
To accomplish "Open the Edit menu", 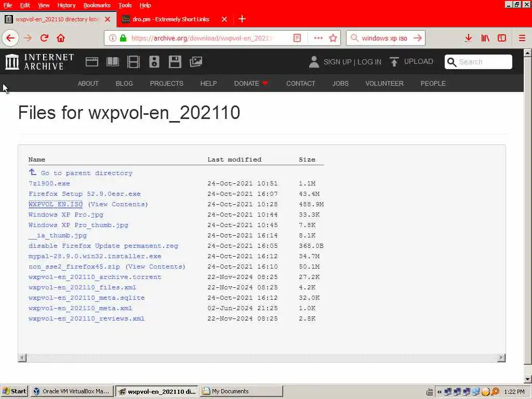I will (x=25, y=5).
